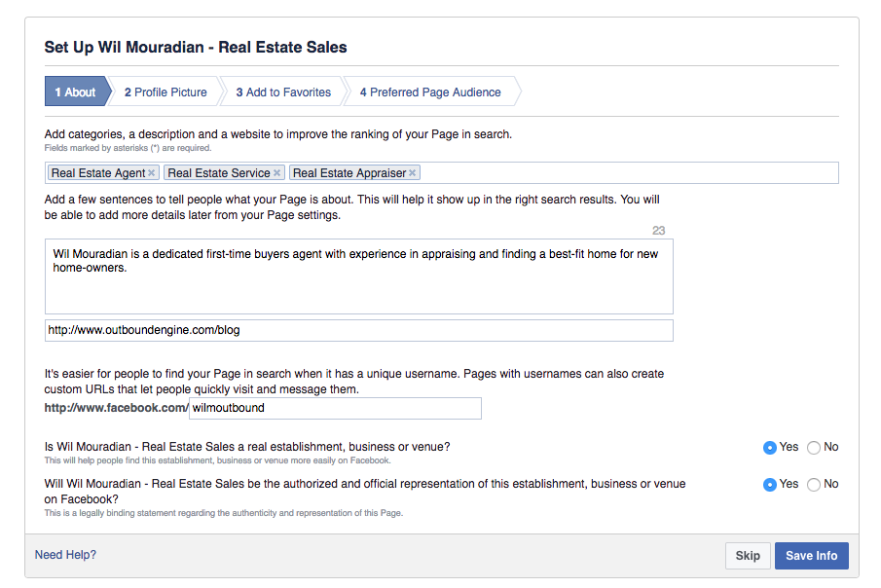
Task: Select the About step tab
Action: pyautogui.click(x=75, y=91)
